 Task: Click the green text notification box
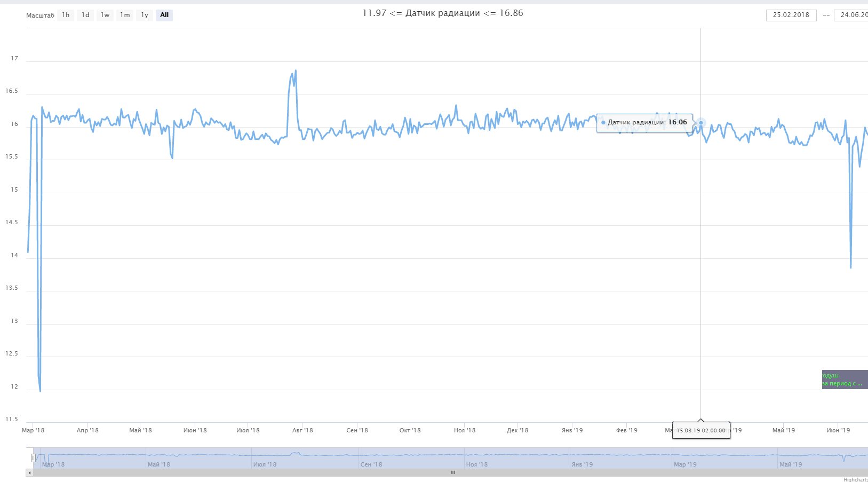[844, 380]
